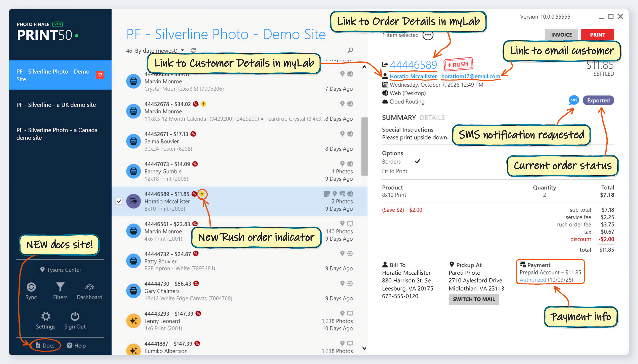Image resolution: width=638 pixels, height=364 pixels.
Task: Click the Exported status badge
Action: tap(598, 100)
